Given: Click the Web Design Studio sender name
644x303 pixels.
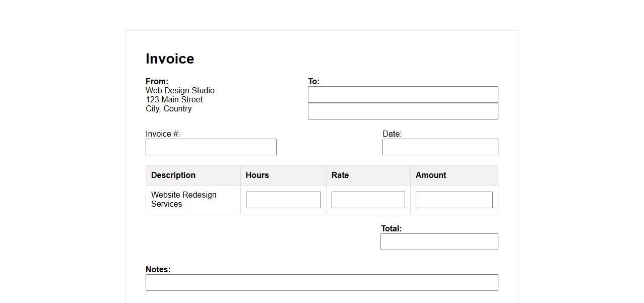Looking at the screenshot, I should [180, 91].
